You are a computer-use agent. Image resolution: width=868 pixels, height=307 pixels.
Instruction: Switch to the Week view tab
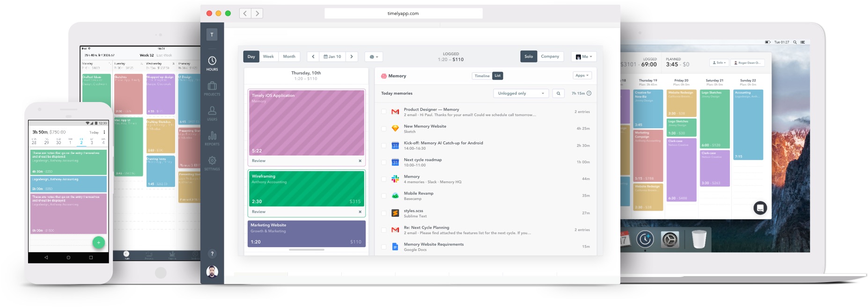268,57
